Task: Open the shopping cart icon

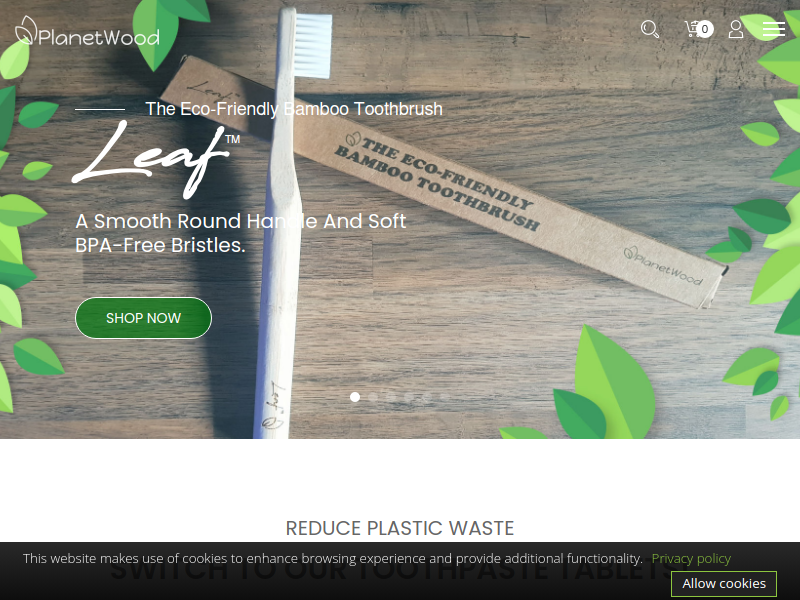Action: pyautogui.click(x=692, y=29)
